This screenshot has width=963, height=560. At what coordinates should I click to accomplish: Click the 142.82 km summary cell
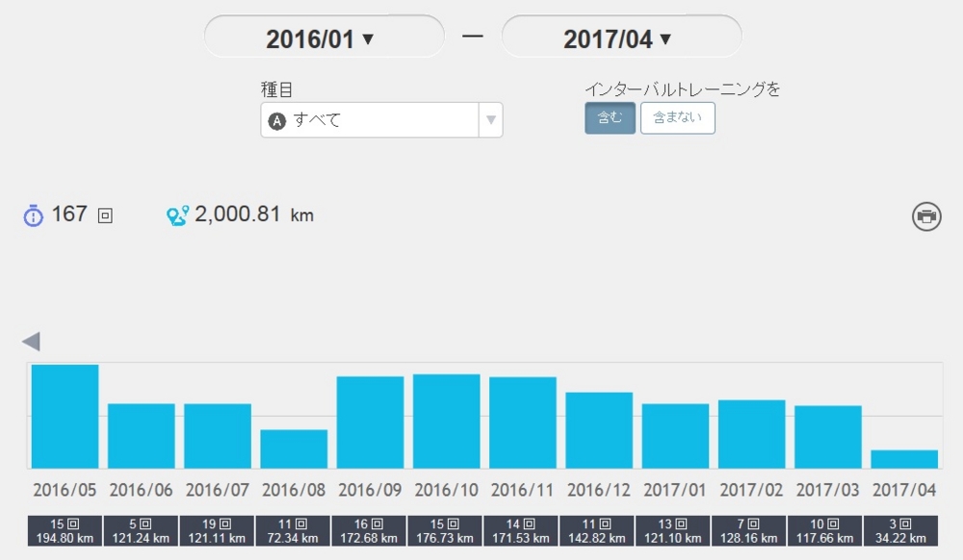[597, 531]
